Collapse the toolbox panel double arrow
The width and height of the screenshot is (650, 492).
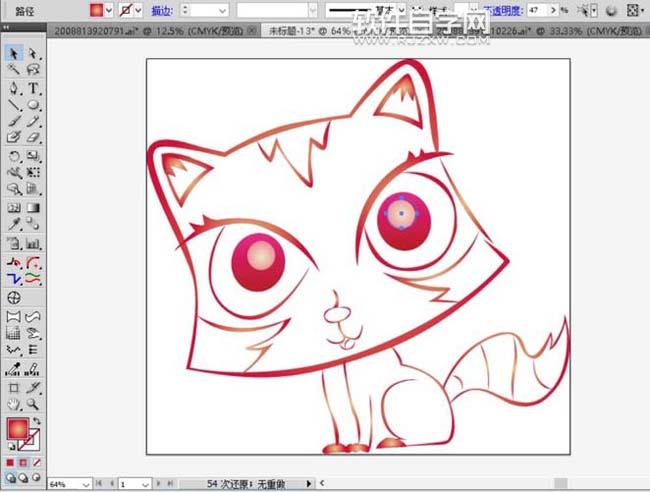[6, 27]
